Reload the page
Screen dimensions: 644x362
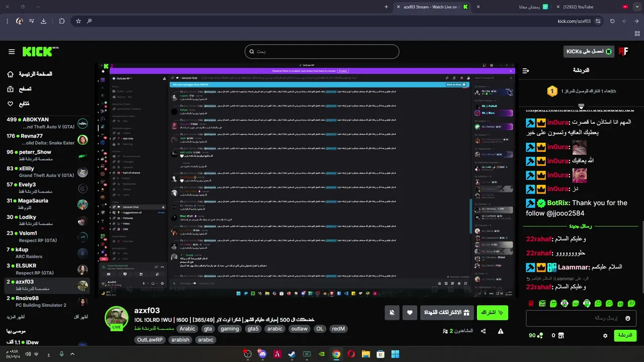[x=612, y=21]
